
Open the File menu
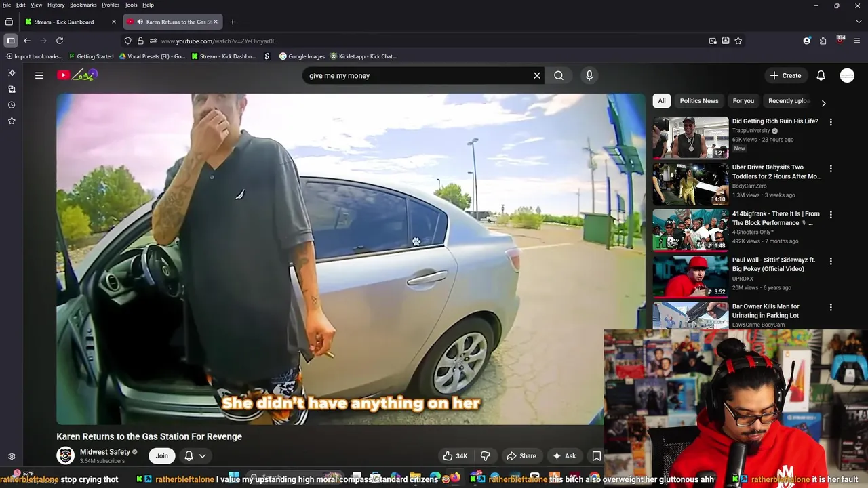(x=7, y=5)
